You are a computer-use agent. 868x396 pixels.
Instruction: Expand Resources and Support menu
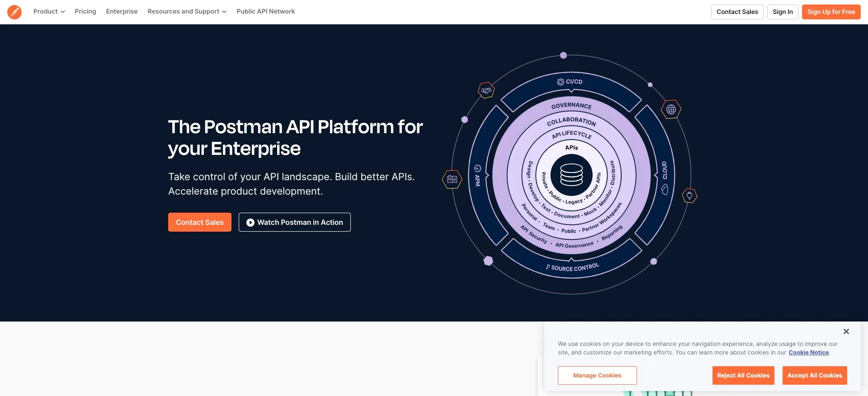[x=187, y=11]
